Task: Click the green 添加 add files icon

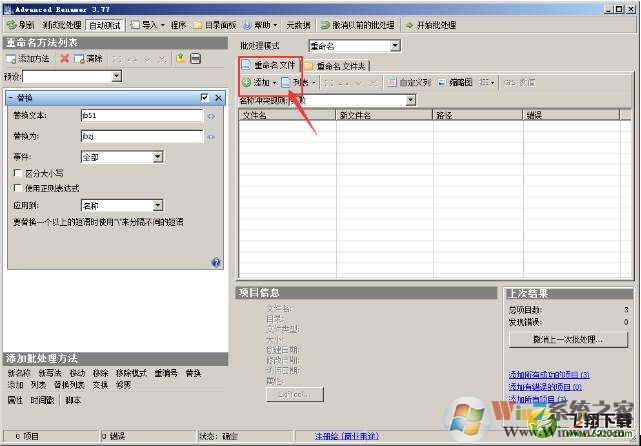Action: [x=247, y=82]
